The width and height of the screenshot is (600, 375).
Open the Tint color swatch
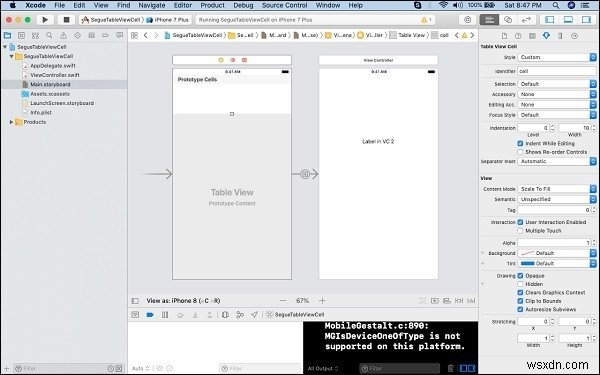tap(528, 264)
